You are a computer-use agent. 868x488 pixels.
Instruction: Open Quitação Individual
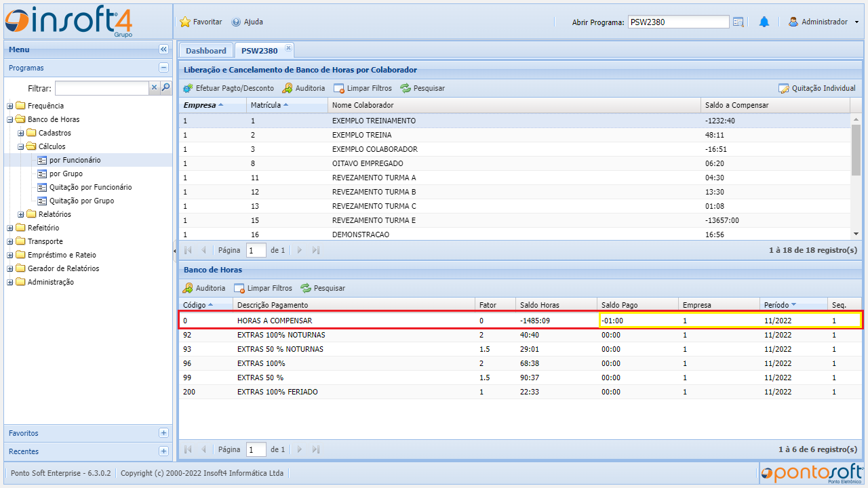(x=817, y=88)
